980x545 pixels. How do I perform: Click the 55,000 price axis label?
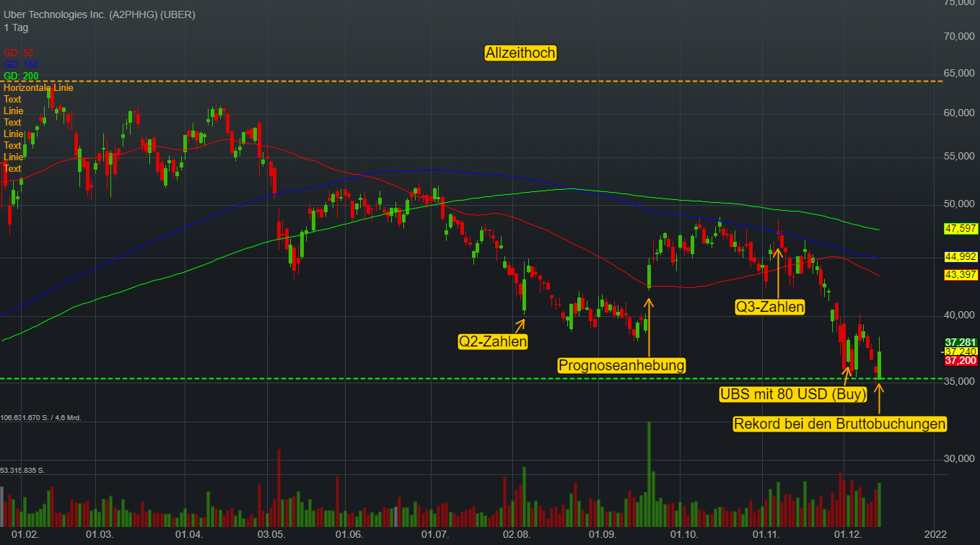[x=961, y=156]
